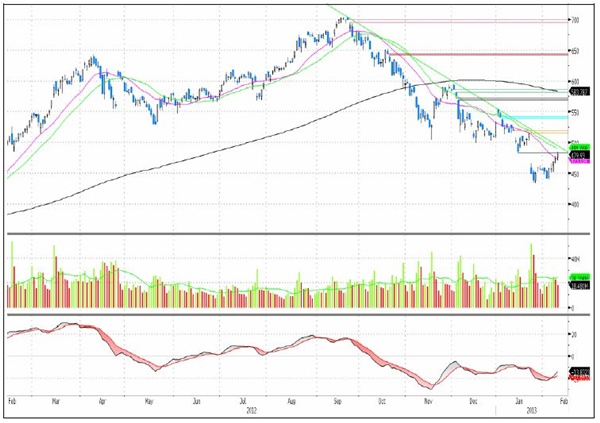The width and height of the screenshot is (600, 423).
Task: Click the 700 price axis label
Action: tap(575, 20)
